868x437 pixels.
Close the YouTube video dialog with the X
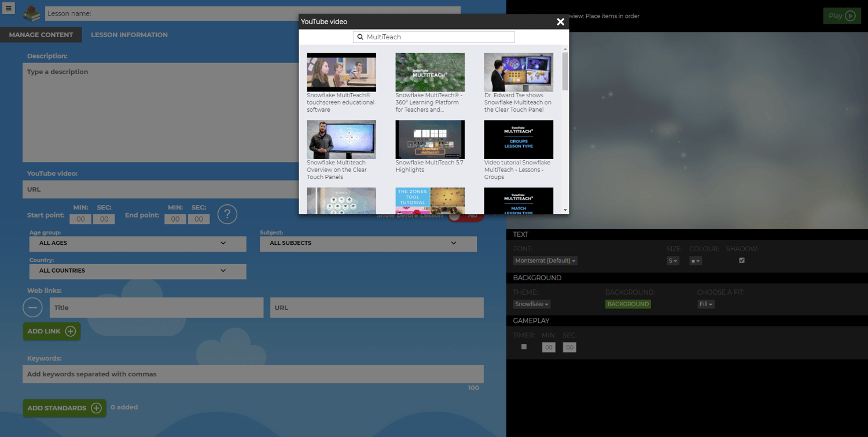pyautogui.click(x=560, y=21)
